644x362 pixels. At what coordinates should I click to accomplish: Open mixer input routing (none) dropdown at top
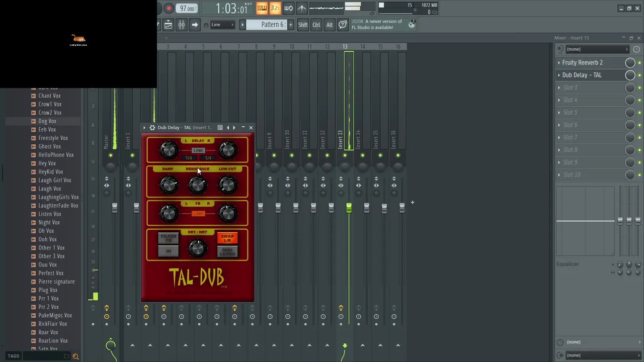597,49
